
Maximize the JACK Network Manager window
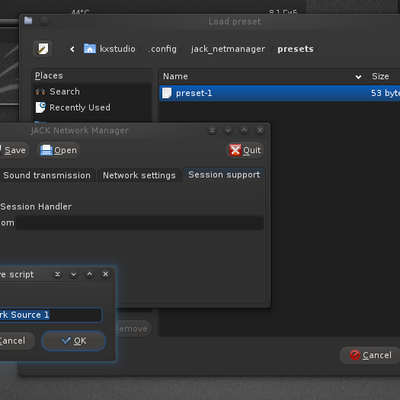coord(244,130)
